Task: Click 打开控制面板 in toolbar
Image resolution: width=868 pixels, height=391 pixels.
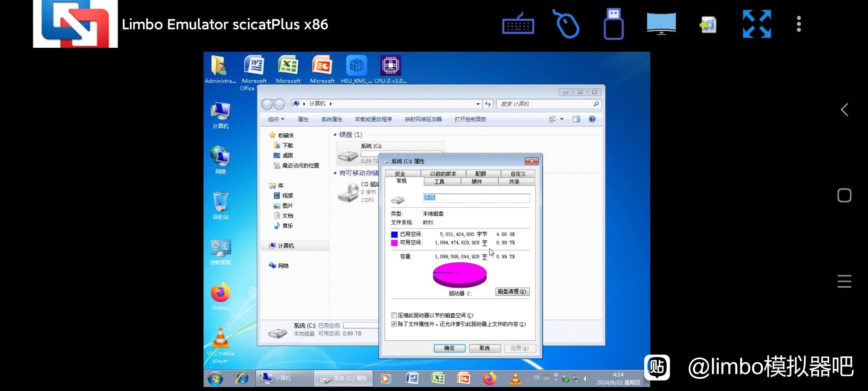Action: 470,119
